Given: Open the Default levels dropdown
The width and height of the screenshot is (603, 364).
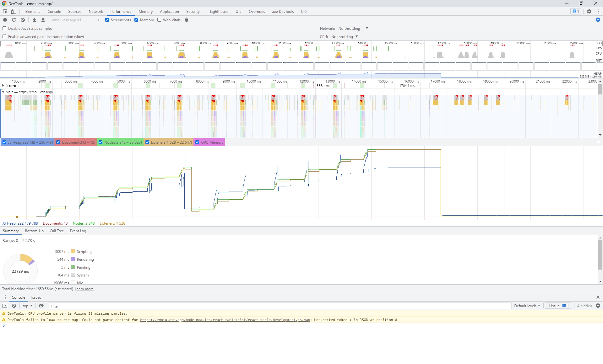Looking at the screenshot, I should pos(527,306).
